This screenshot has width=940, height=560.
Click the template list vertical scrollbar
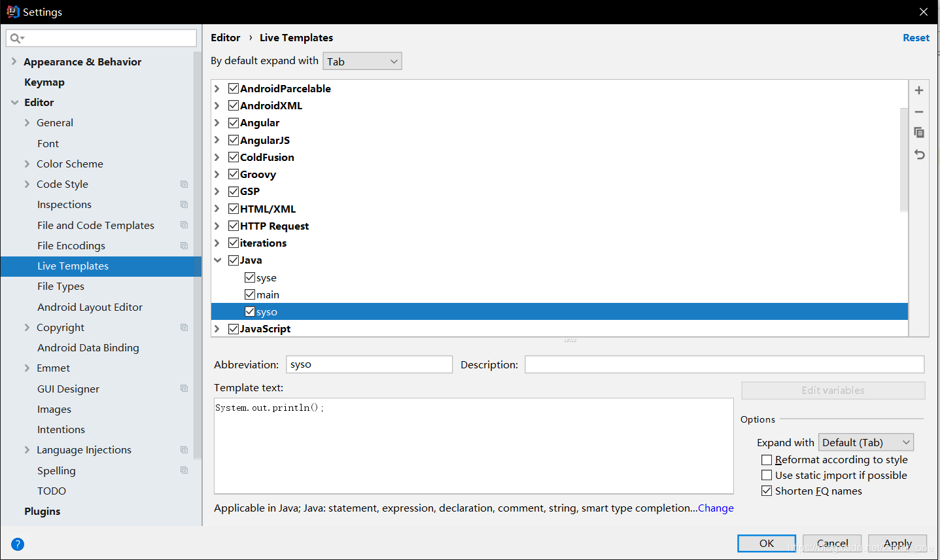tap(904, 160)
